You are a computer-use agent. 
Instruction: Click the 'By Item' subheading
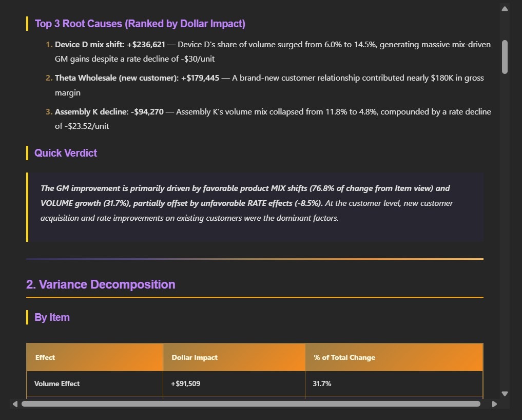tap(52, 317)
